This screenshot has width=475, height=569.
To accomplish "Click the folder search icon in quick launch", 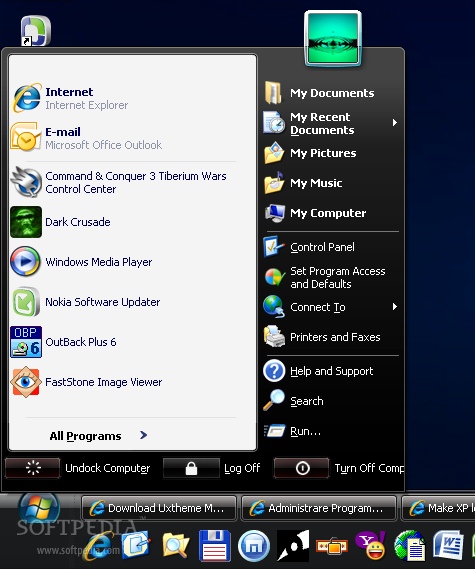I will pos(176,545).
